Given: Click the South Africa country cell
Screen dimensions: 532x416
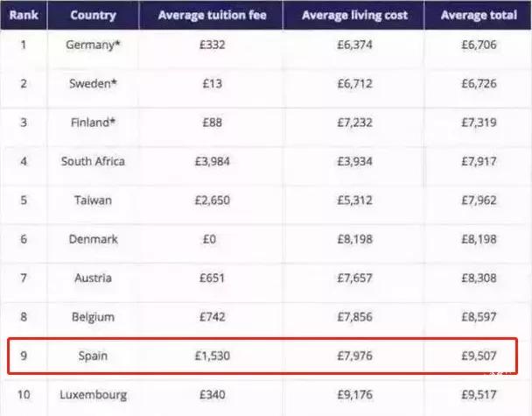Looking at the screenshot, I should (x=93, y=161).
